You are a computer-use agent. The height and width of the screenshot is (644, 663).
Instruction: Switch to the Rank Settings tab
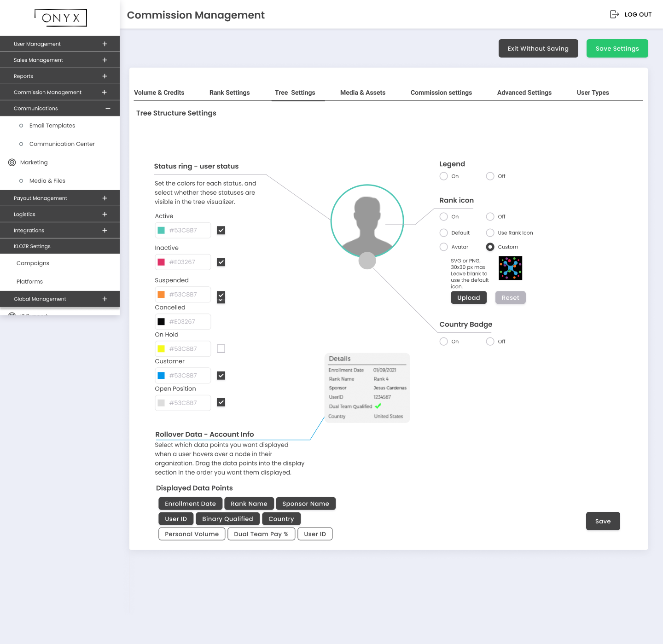pos(229,93)
